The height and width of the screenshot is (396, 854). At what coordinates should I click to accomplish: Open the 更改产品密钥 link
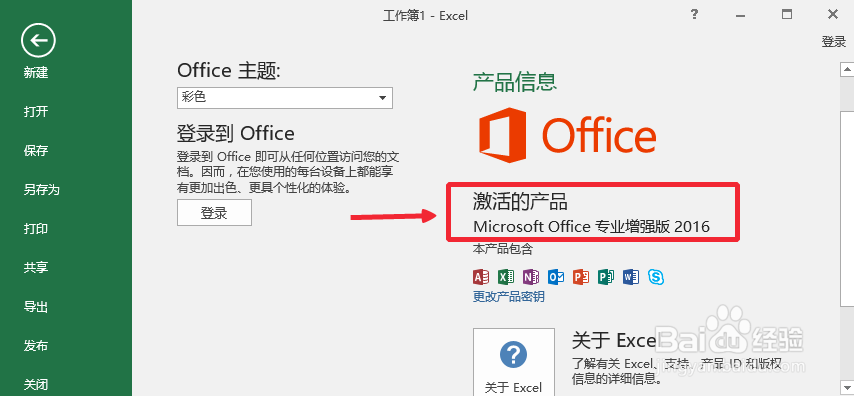(508, 297)
